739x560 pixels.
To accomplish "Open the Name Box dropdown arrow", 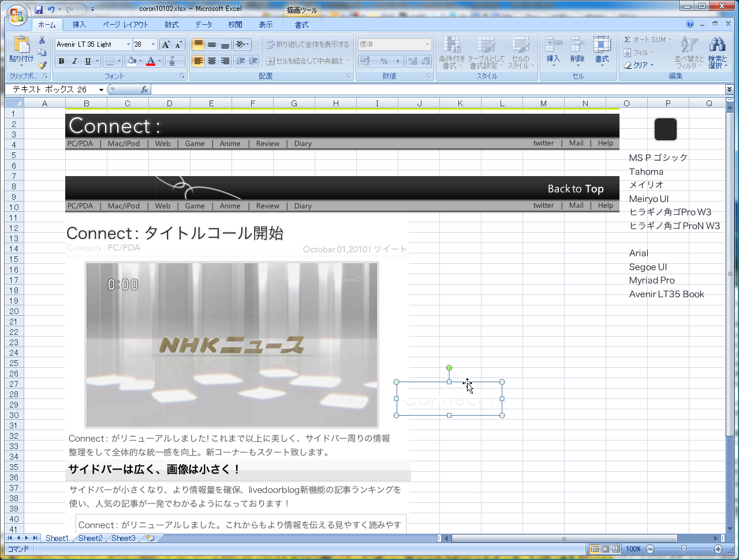I will [x=101, y=89].
